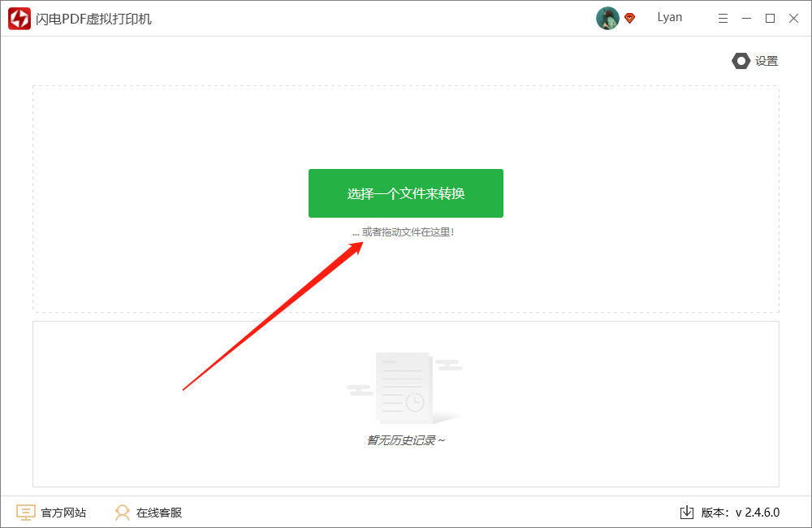Minimize the window
Viewport: 812px width, 528px height.
(746, 19)
